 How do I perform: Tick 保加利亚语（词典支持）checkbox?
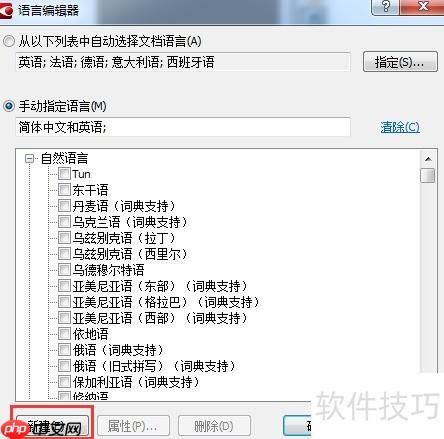[64, 382]
